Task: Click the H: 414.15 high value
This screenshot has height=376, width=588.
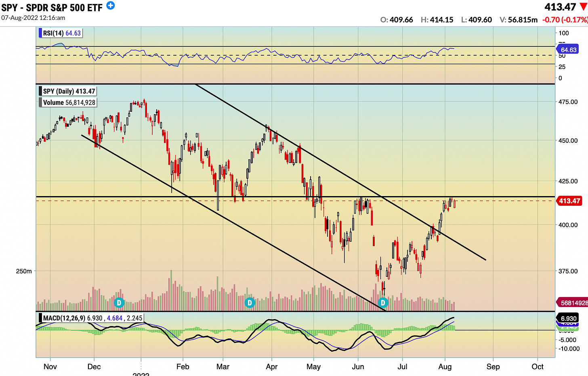Action: (437, 20)
